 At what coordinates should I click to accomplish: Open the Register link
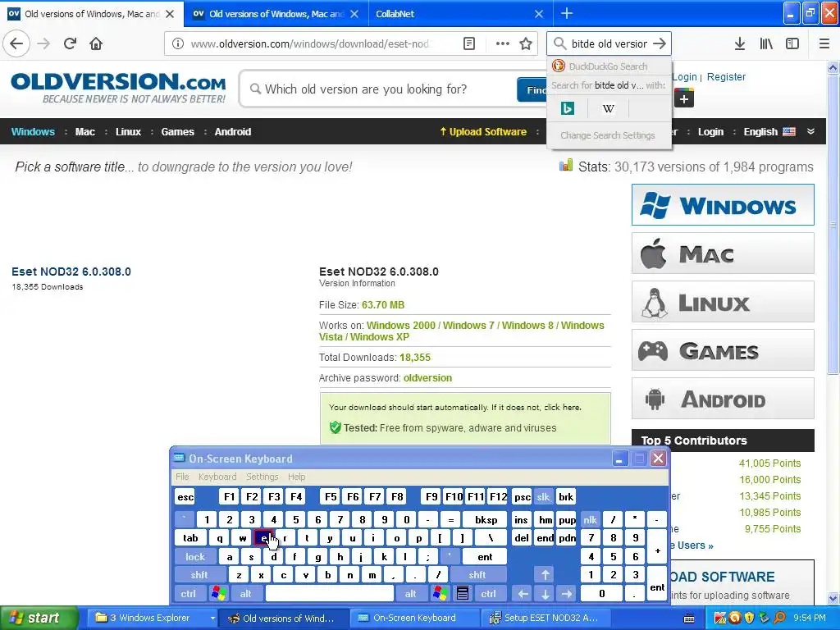(x=726, y=76)
